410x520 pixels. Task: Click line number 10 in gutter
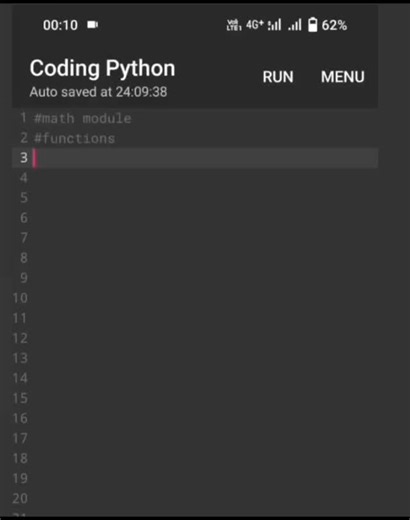(20, 298)
